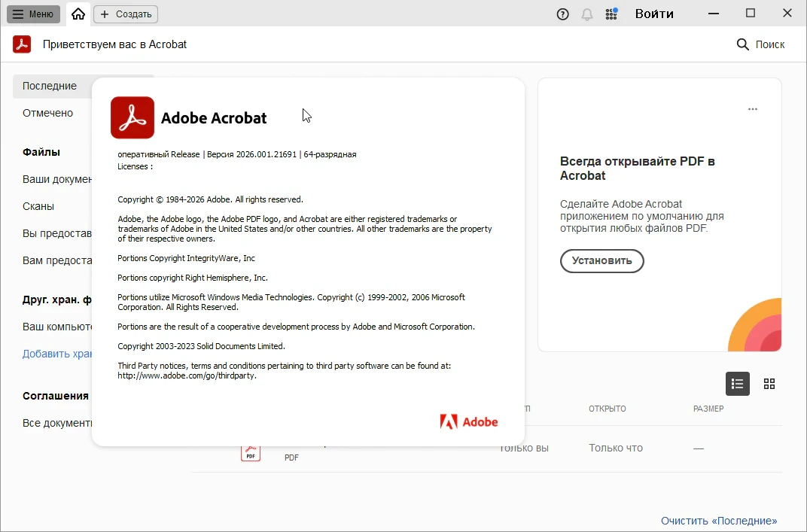The image size is (807, 532).
Task: Open the card's three-dot options menu
Action: (753, 109)
